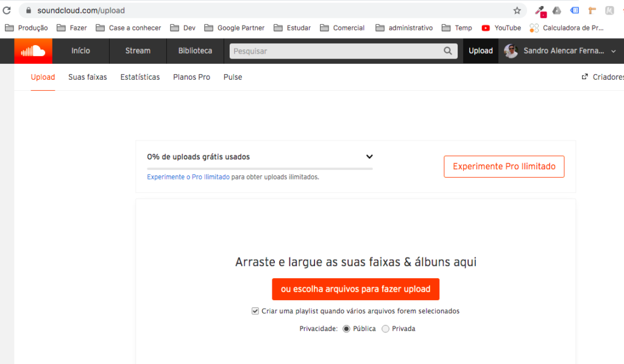Viewport: 624px width, 364px height.
Task: Click the eyedropper extension icon
Action: coord(539,10)
